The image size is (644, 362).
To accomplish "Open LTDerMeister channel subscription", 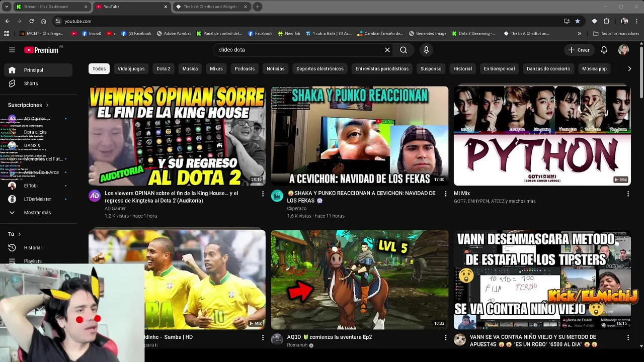I will [x=38, y=199].
